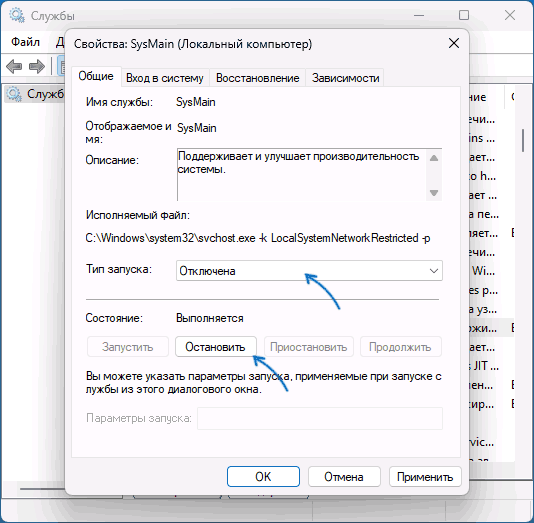Click the Приостановить button

(309, 347)
